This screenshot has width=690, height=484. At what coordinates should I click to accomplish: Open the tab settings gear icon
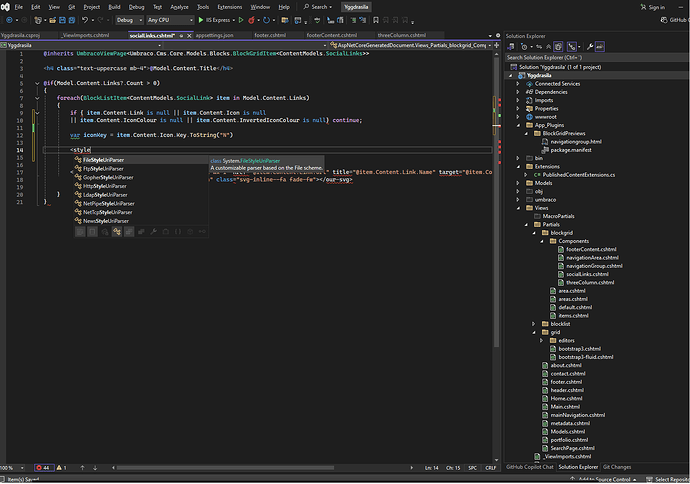point(498,35)
